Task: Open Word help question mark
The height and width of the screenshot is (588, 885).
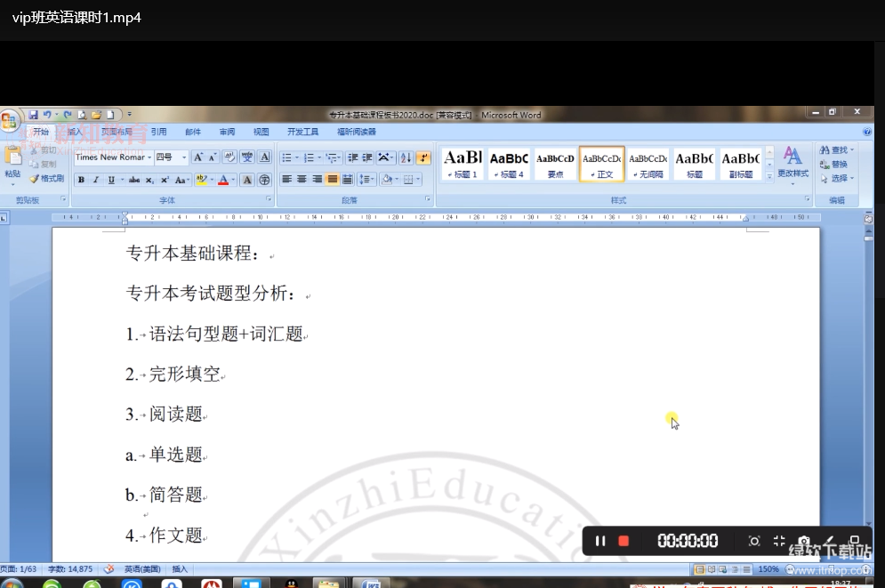Action: coord(867,132)
